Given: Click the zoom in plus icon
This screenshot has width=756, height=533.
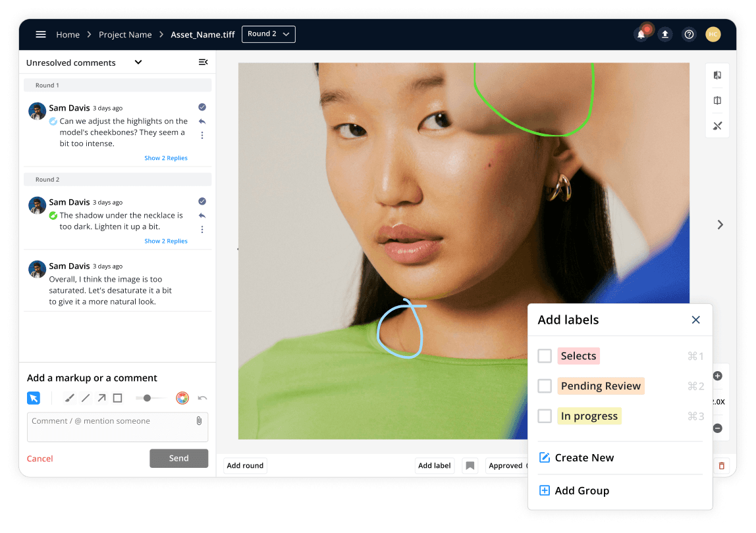Looking at the screenshot, I should 717,376.
